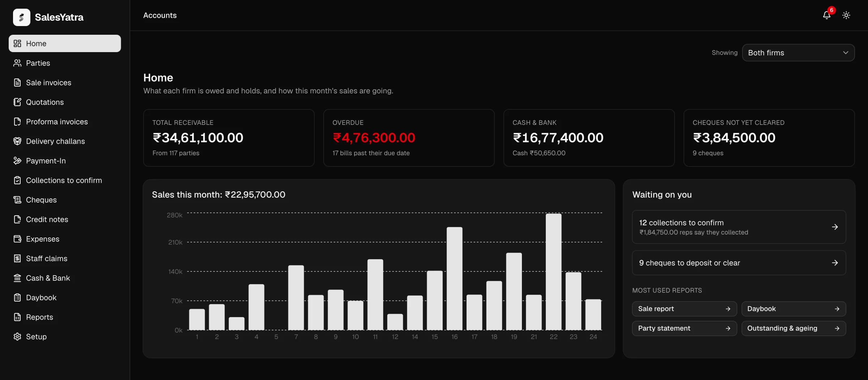Click the Expenses wallet icon
Image resolution: width=868 pixels, height=380 pixels.
point(17,239)
